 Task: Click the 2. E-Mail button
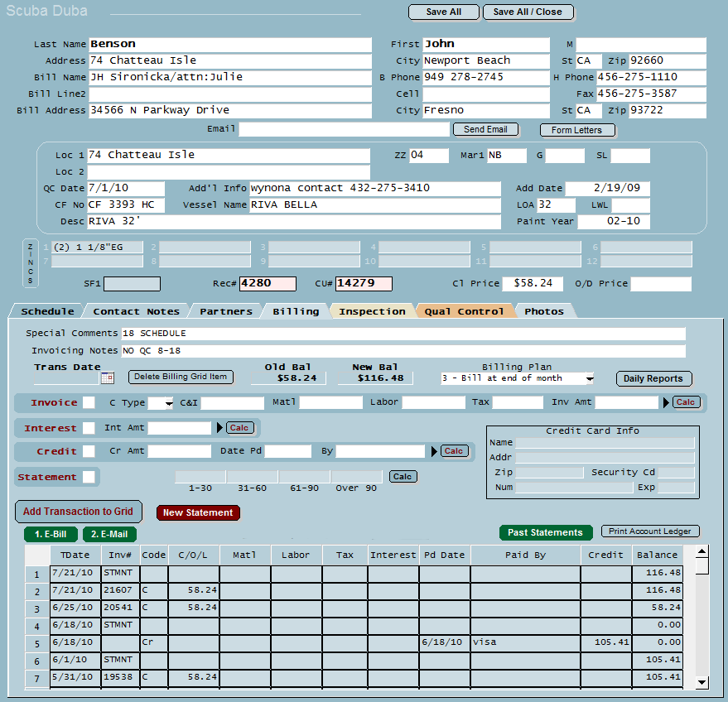(109, 534)
